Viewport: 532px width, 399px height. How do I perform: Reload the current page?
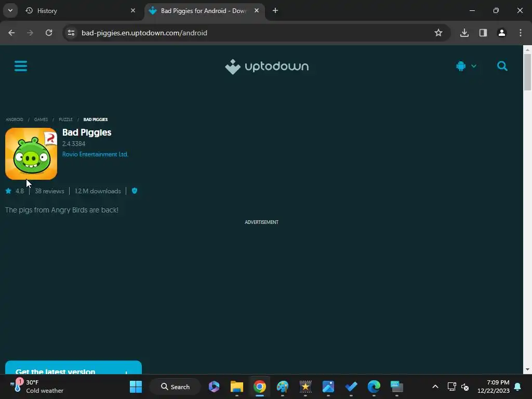coord(49,33)
